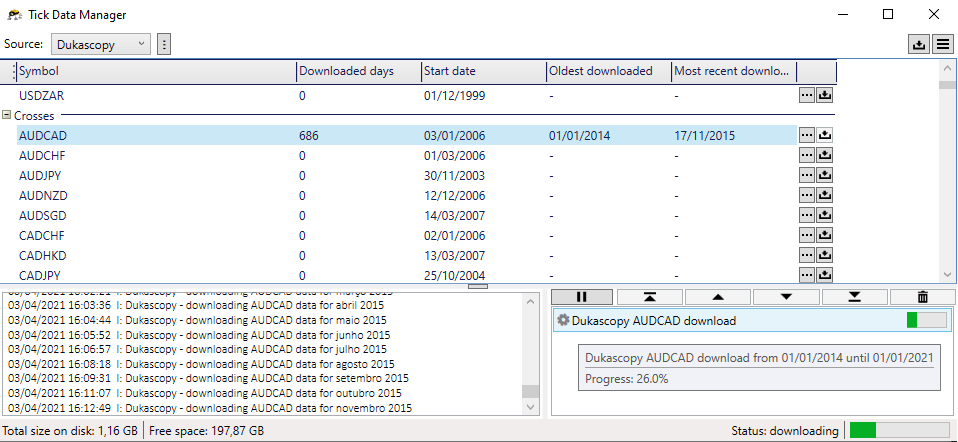Download AUDCHF tick data
Image resolution: width=958 pixels, height=442 pixels.
pyautogui.click(x=825, y=155)
